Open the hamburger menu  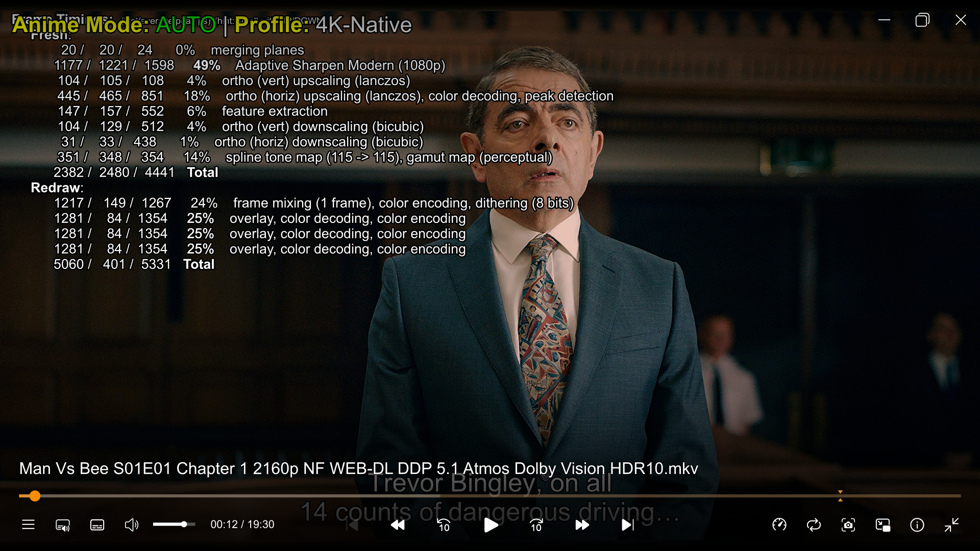pos(28,524)
